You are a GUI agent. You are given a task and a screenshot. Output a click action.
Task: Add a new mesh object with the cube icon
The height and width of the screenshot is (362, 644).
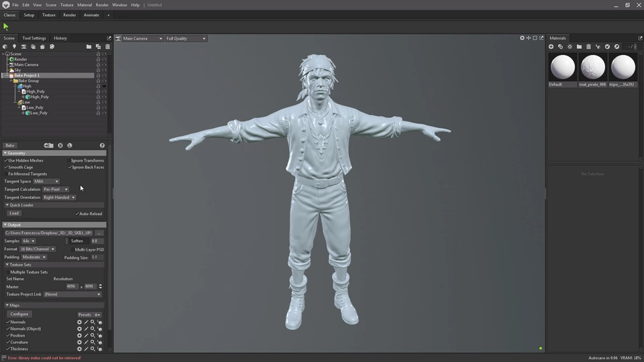click(x=5, y=47)
